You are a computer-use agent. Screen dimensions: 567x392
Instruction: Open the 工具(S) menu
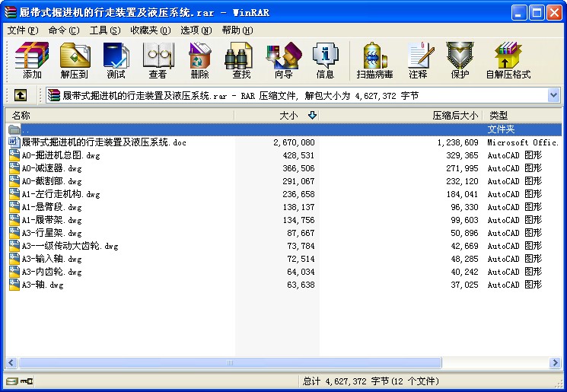[x=105, y=30]
